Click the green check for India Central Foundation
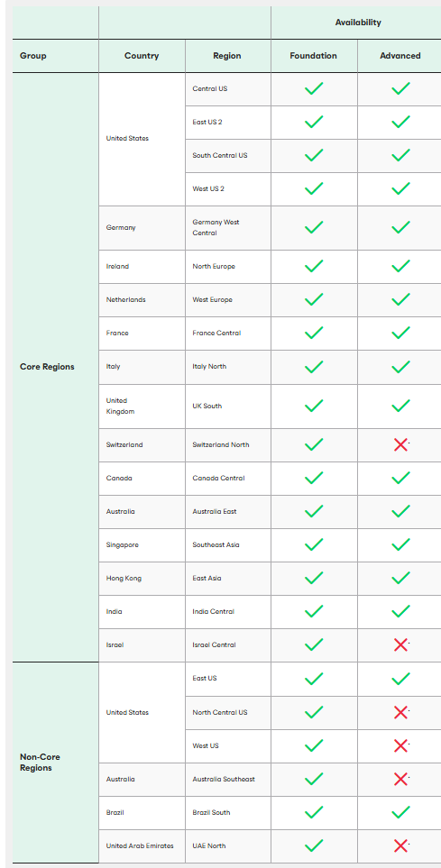Screen dimensions: 441x868 click(x=314, y=611)
